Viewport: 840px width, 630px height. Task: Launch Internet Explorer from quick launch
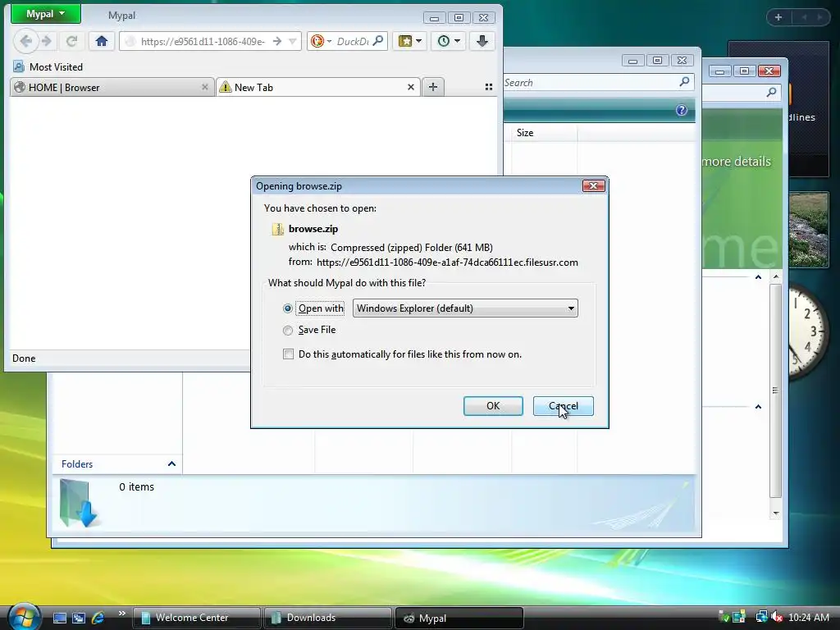pos(98,618)
